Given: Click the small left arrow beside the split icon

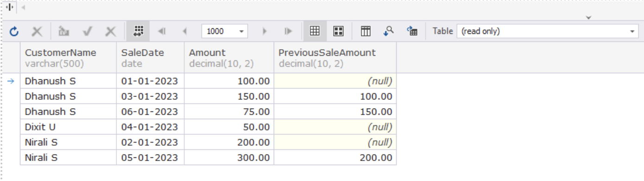Looking at the screenshot, I should click(x=23, y=8).
